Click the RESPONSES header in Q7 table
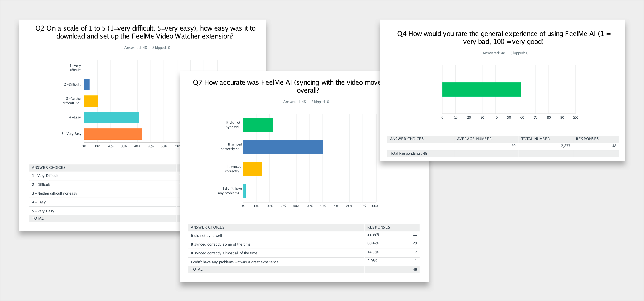This screenshot has height=301, width=644. point(379,227)
